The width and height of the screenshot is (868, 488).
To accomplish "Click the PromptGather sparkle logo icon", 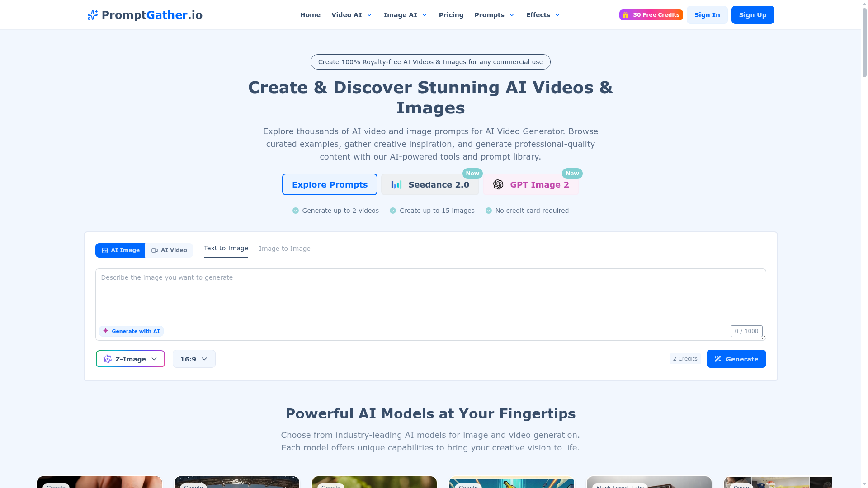I will 92,15.
